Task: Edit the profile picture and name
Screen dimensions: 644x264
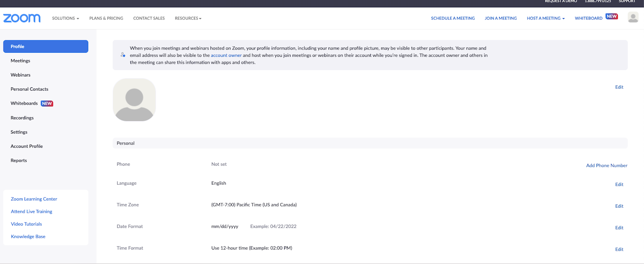Action: 619,87
